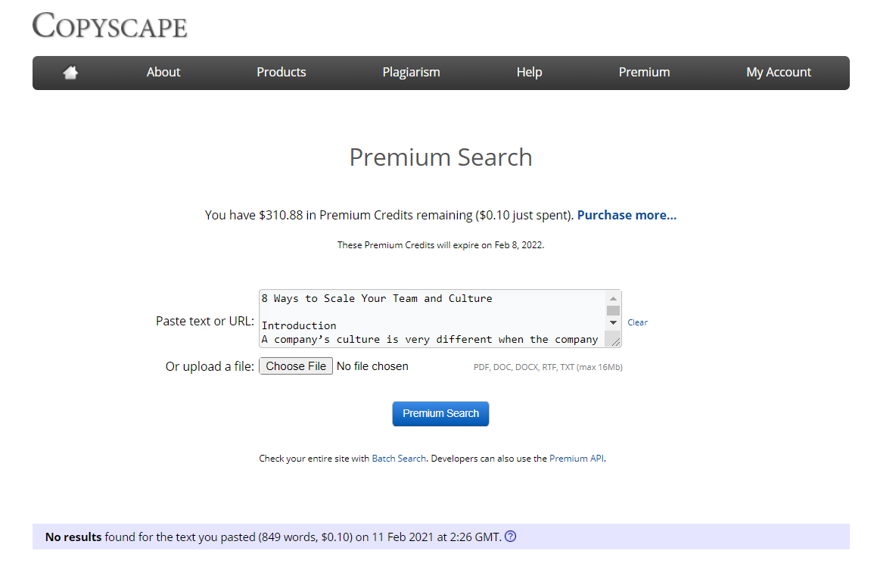Clear the pasted text with the Clear link
The width and height of the screenshot is (874, 588).
(637, 322)
